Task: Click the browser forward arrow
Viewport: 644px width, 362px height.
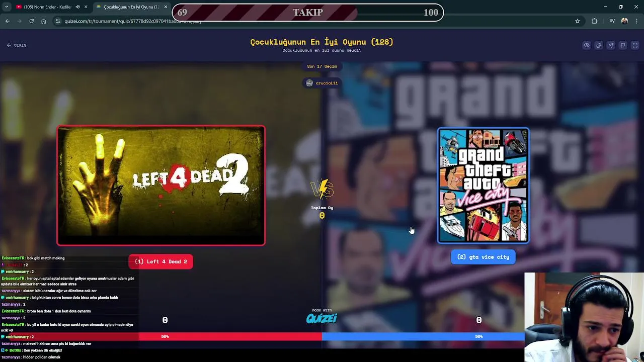Action: click(x=20, y=21)
